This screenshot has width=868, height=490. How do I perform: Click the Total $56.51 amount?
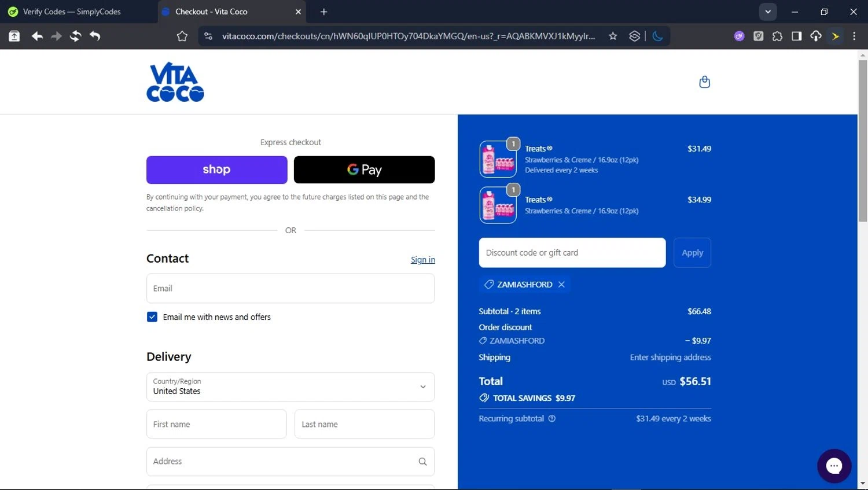click(x=695, y=381)
